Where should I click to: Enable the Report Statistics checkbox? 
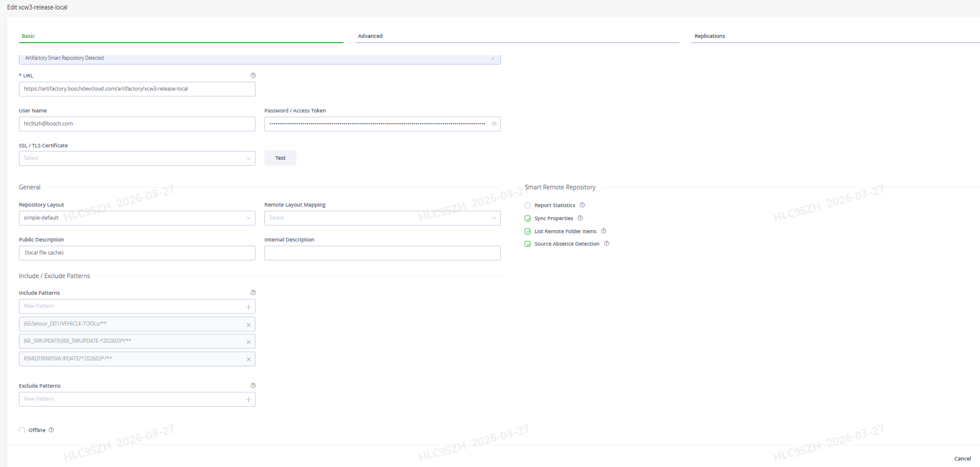coord(528,205)
